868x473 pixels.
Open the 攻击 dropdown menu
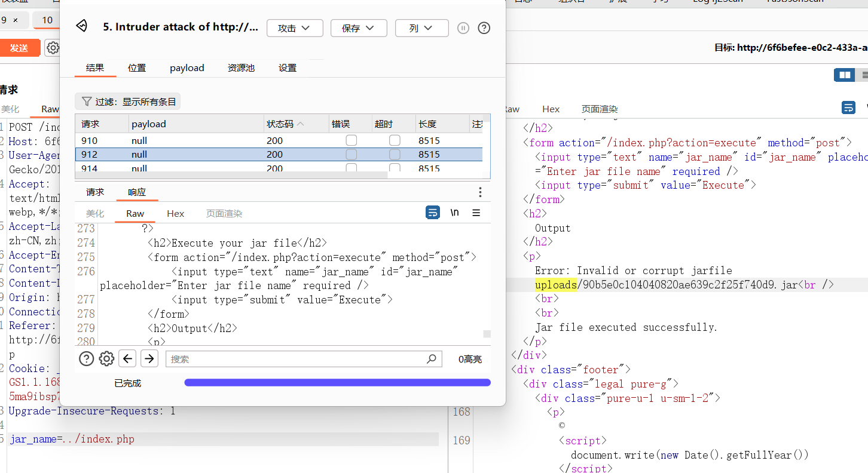point(295,28)
